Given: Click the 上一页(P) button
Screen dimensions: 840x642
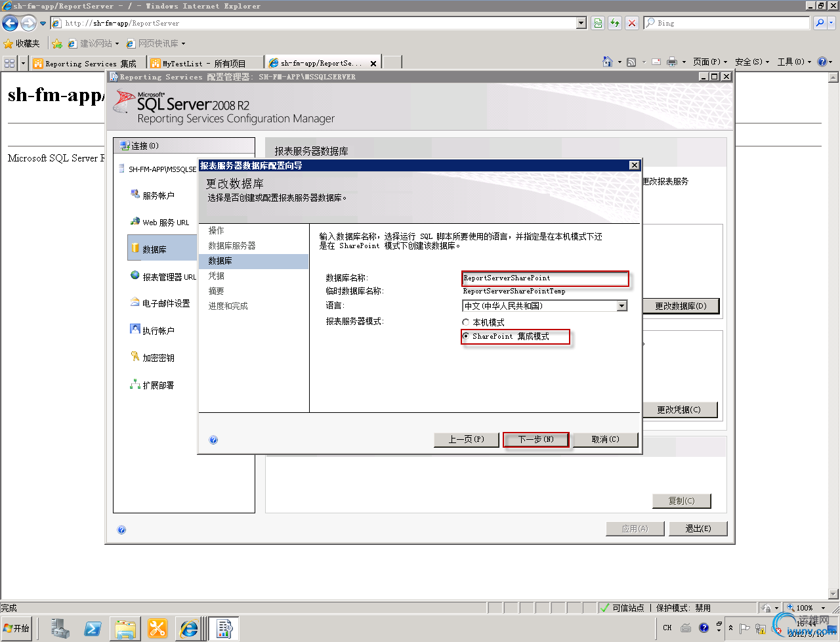Looking at the screenshot, I should [466, 439].
